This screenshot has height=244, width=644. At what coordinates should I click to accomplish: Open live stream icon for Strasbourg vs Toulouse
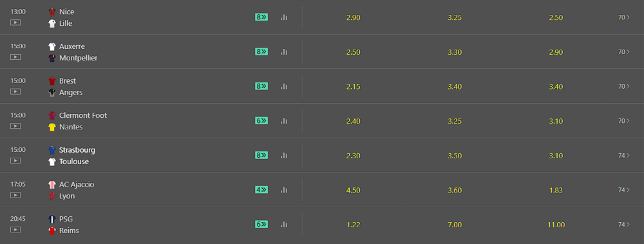[x=15, y=160]
